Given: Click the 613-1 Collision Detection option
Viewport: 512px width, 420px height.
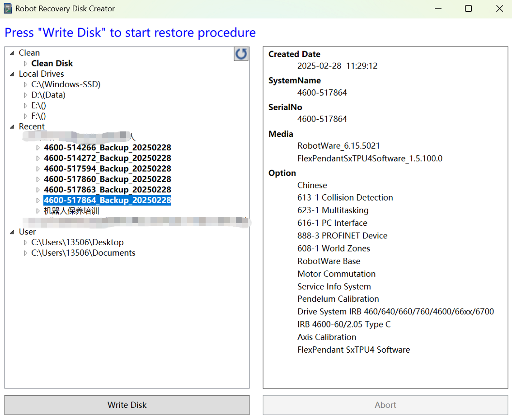Looking at the screenshot, I should point(345,198).
